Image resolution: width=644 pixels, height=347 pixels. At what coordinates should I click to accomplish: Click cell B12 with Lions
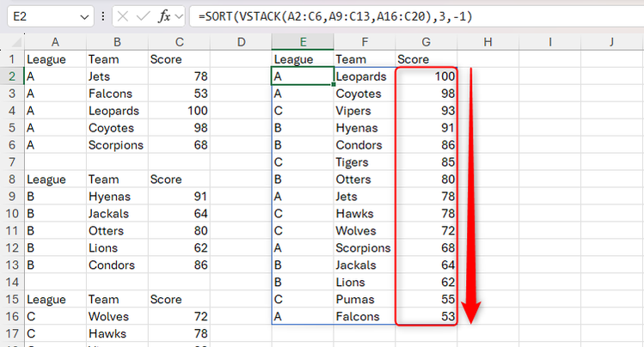click(117, 248)
